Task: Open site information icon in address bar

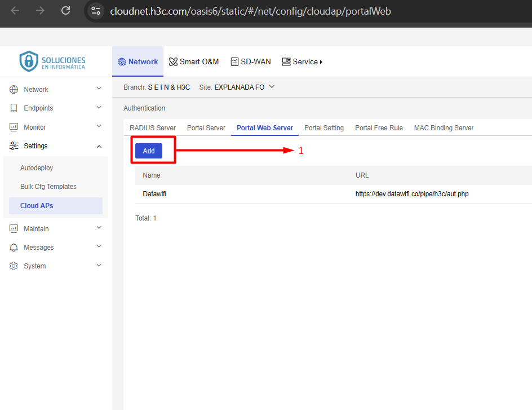Action: click(96, 11)
